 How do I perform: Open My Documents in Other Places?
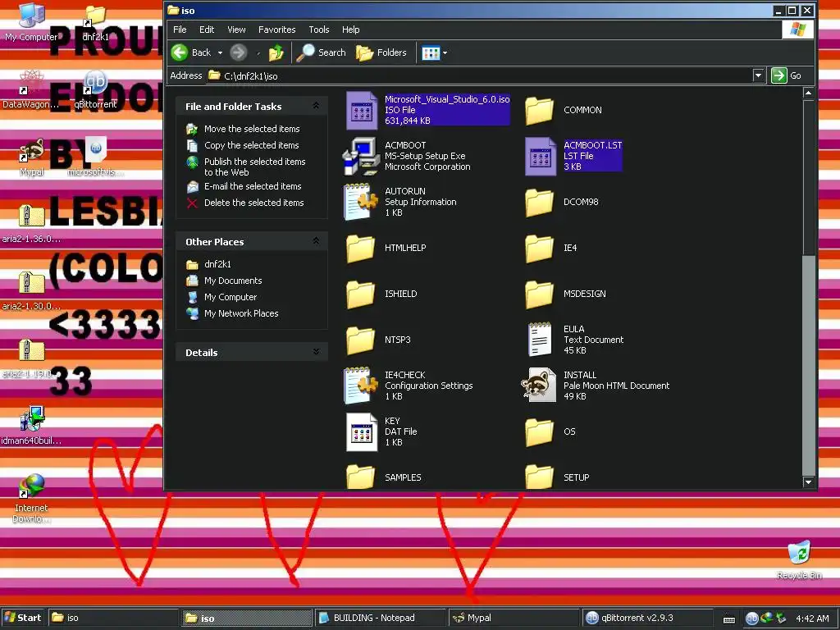(x=233, y=281)
